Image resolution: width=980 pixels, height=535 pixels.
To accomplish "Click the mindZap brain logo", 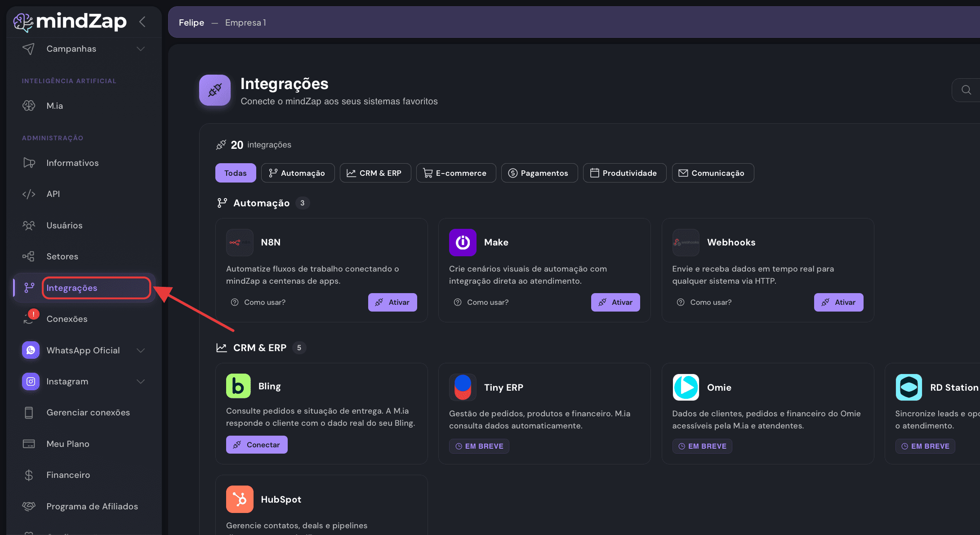I will coord(23,22).
